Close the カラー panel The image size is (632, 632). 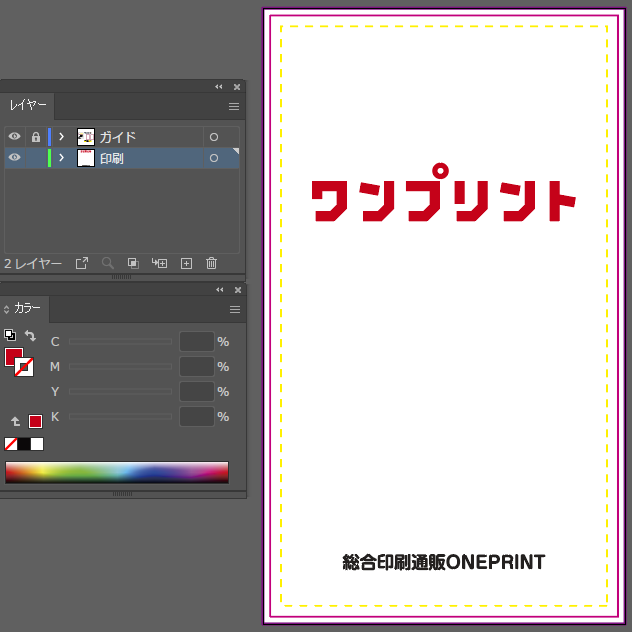point(237,289)
